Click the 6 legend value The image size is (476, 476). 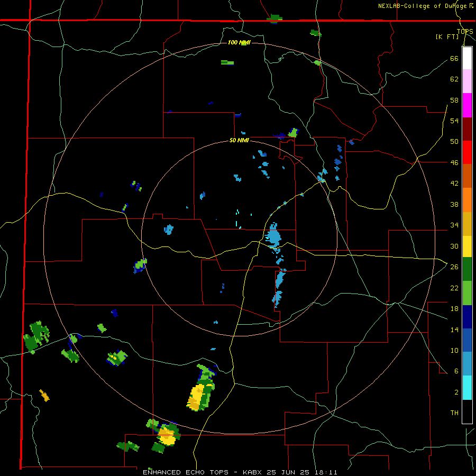point(456,371)
